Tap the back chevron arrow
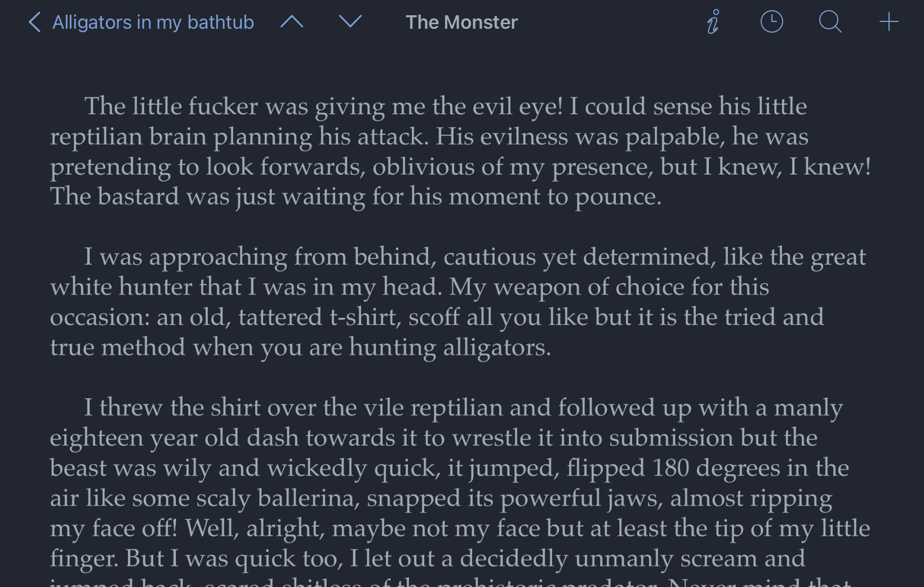924x587 pixels. click(x=34, y=23)
